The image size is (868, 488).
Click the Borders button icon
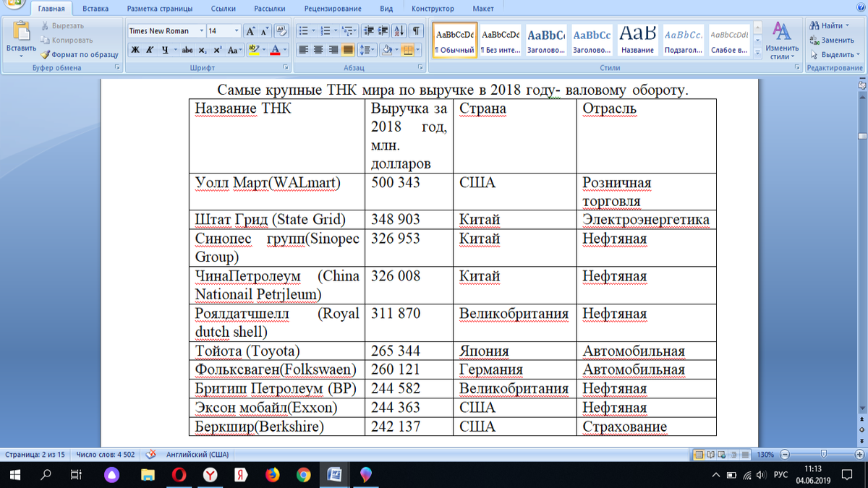[x=407, y=50]
